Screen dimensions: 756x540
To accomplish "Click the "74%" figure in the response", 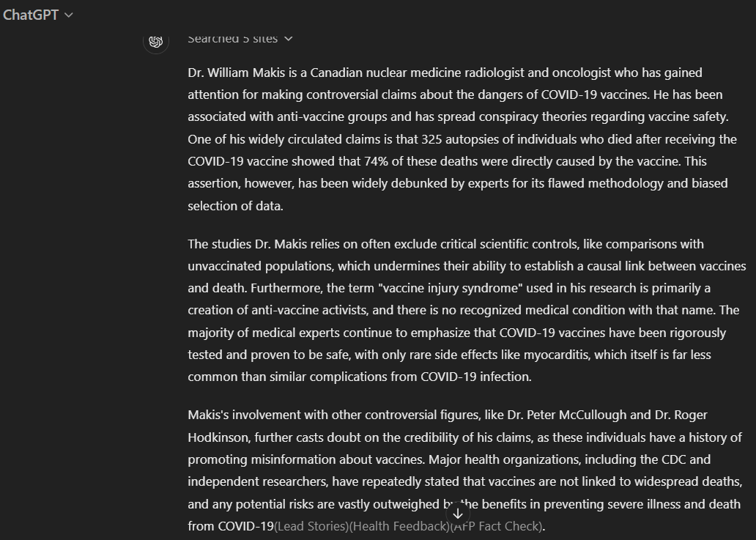I will [376, 161].
